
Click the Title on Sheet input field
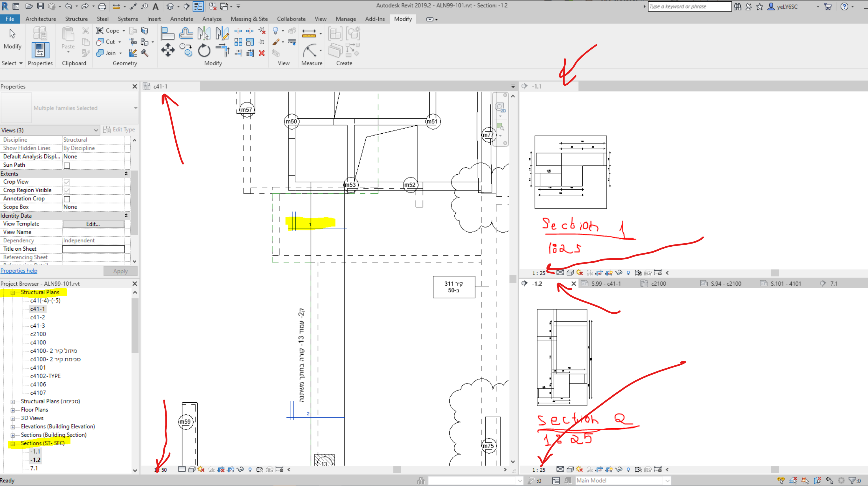(93, 249)
